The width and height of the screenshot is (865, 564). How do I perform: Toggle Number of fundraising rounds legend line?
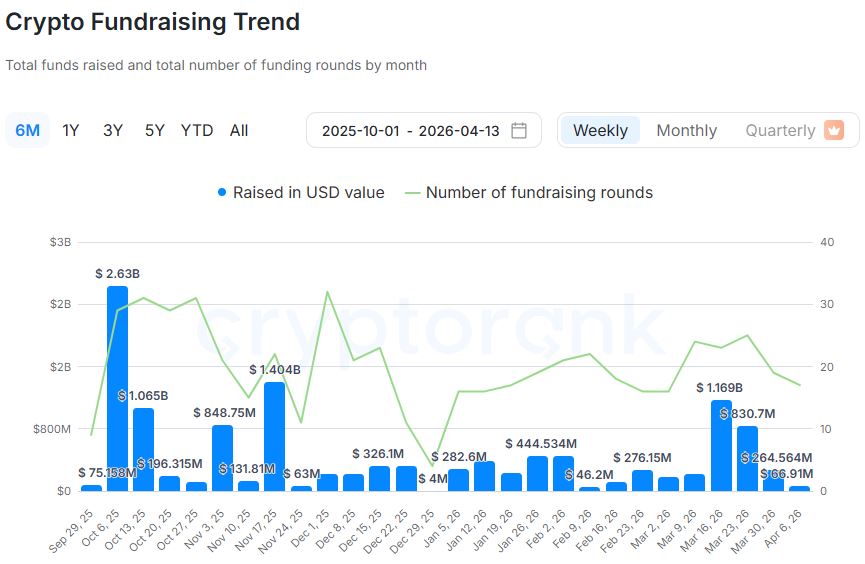pos(528,193)
